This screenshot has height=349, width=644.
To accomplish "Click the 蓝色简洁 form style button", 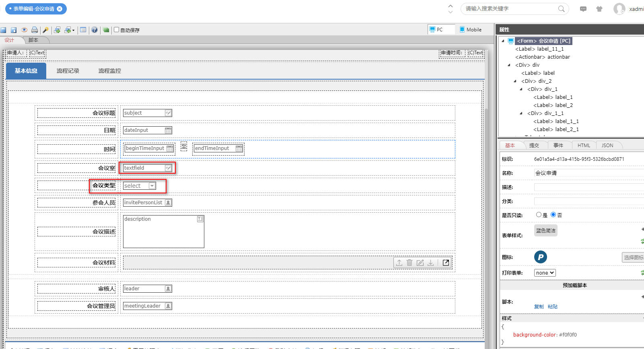I will (546, 230).
